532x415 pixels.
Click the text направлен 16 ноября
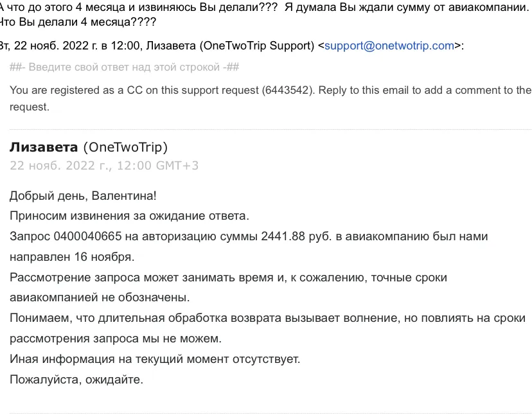click(x=72, y=257)
